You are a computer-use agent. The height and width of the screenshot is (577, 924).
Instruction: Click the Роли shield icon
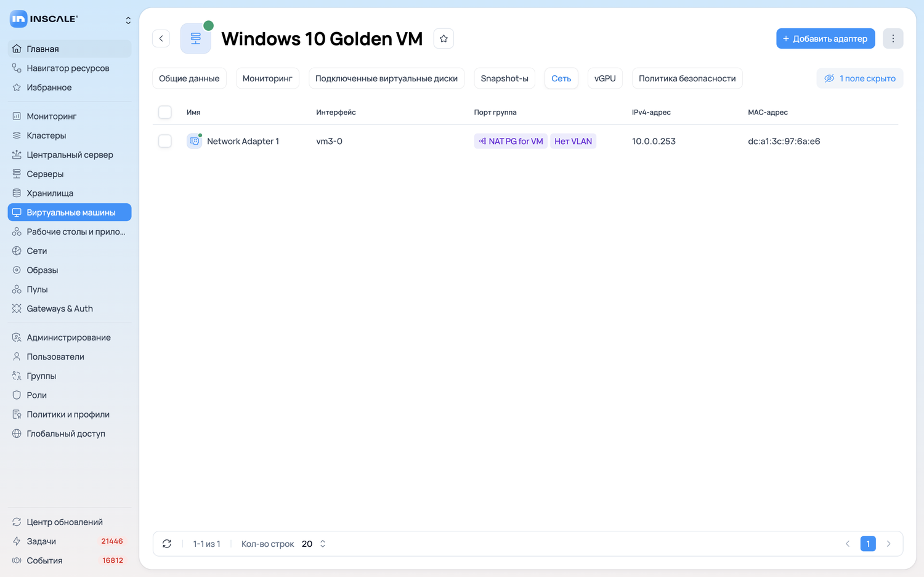(17, 395)
